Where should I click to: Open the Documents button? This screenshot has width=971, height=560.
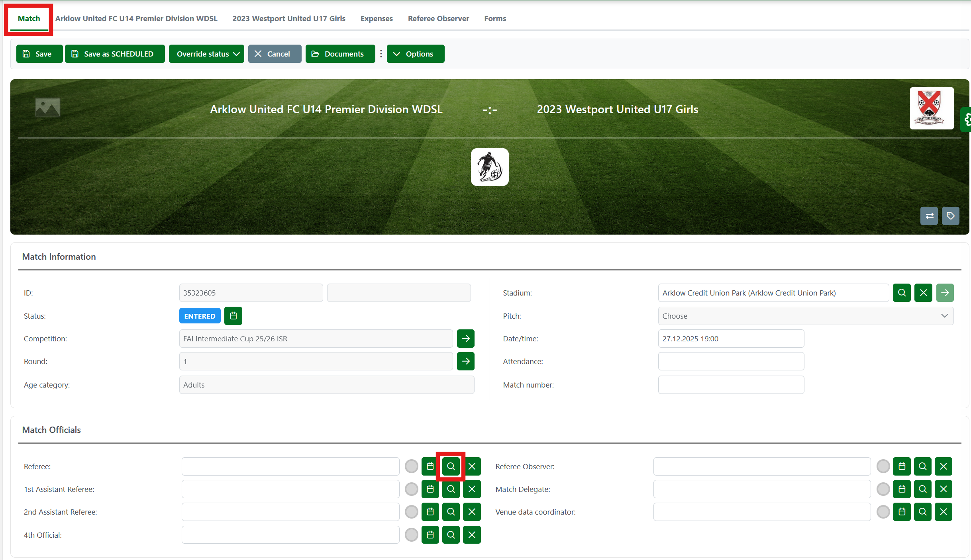point(340,54)
